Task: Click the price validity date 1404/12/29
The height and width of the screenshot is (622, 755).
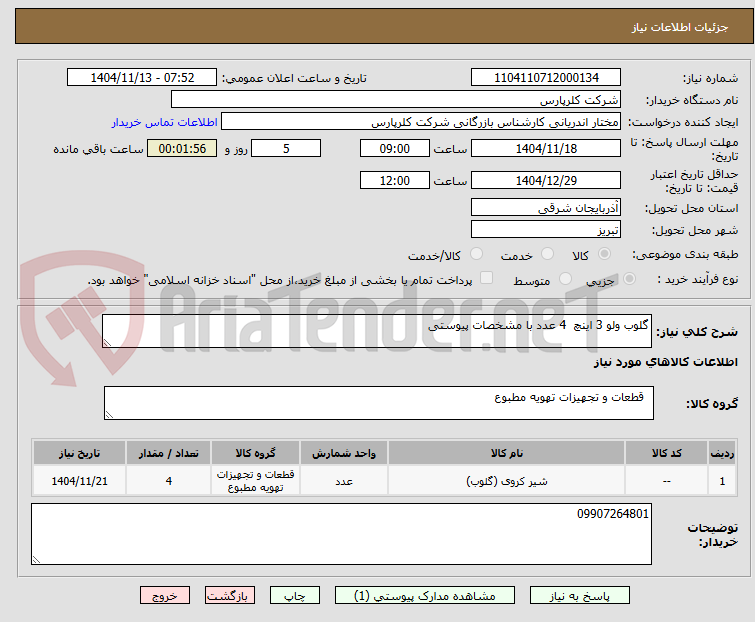Action: click(546, 180)
